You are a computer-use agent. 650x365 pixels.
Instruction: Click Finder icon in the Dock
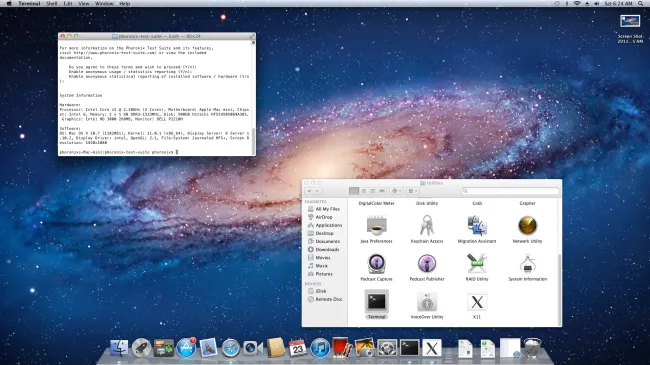point(119,348)
